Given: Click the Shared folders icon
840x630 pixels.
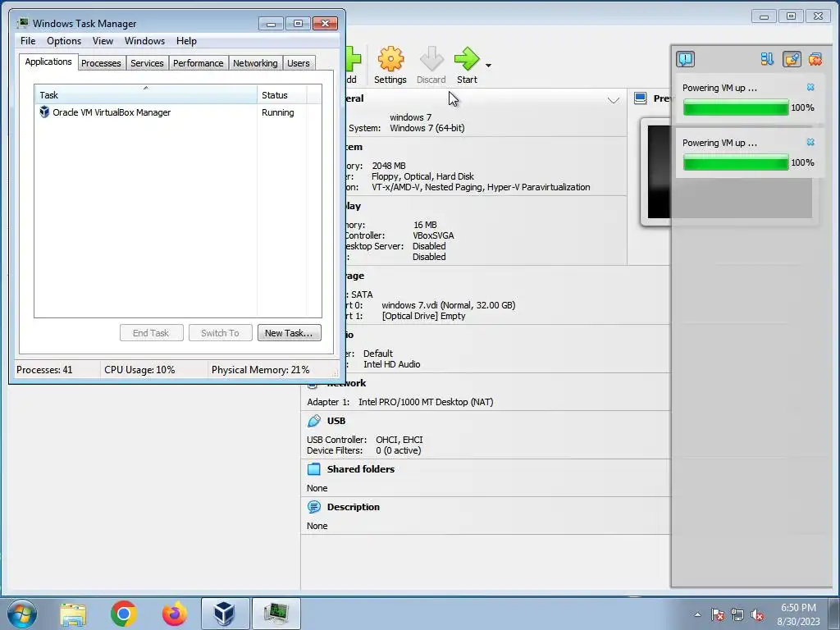Looking at the screenshot, I should point(314,469).
